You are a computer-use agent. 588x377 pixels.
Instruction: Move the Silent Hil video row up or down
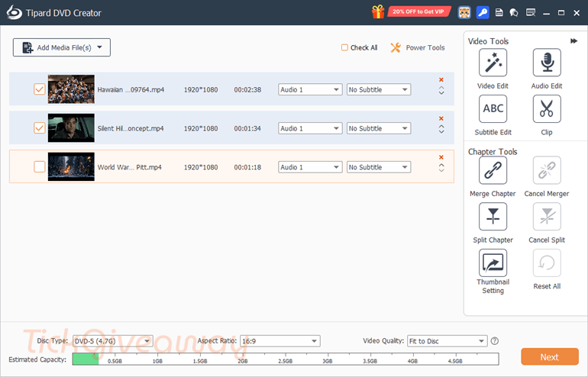pyautogui.click(x=441, y=129)
